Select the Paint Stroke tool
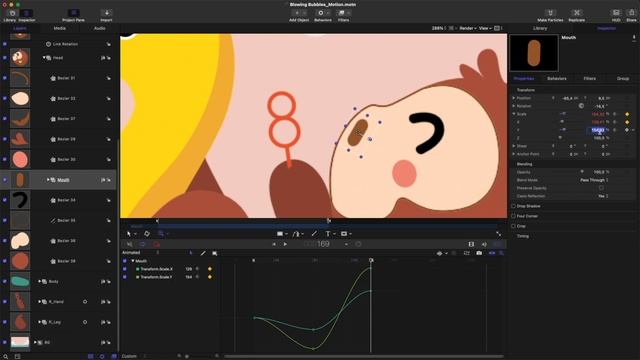 pos(314,234)
